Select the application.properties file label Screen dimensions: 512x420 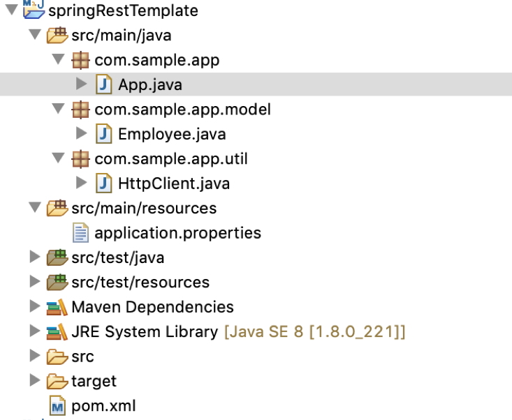pyautogui.click(x=177, y=233)
